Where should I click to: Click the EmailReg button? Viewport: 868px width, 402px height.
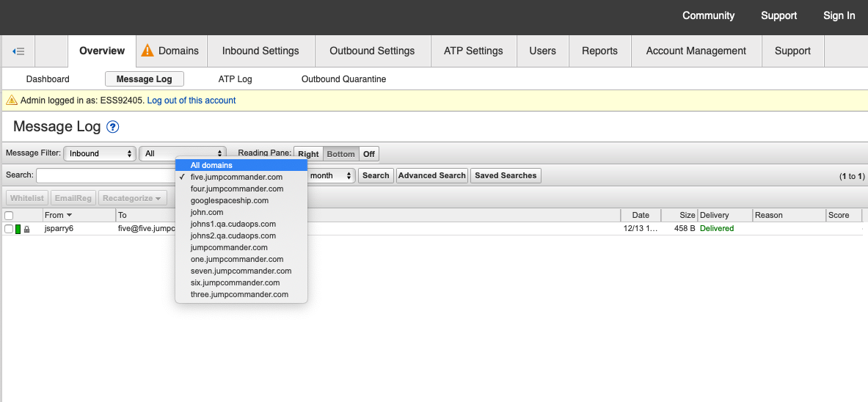click(x=73, y=197)
